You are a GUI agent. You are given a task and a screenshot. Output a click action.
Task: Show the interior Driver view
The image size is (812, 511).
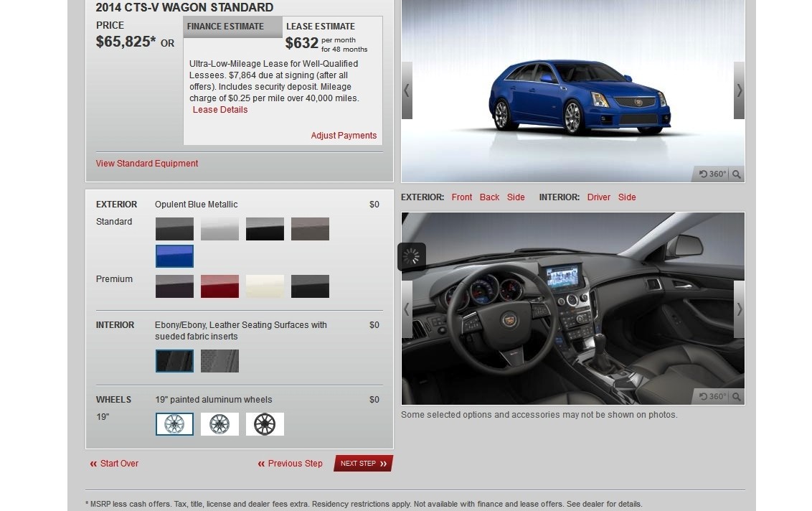tap(599, 197)
